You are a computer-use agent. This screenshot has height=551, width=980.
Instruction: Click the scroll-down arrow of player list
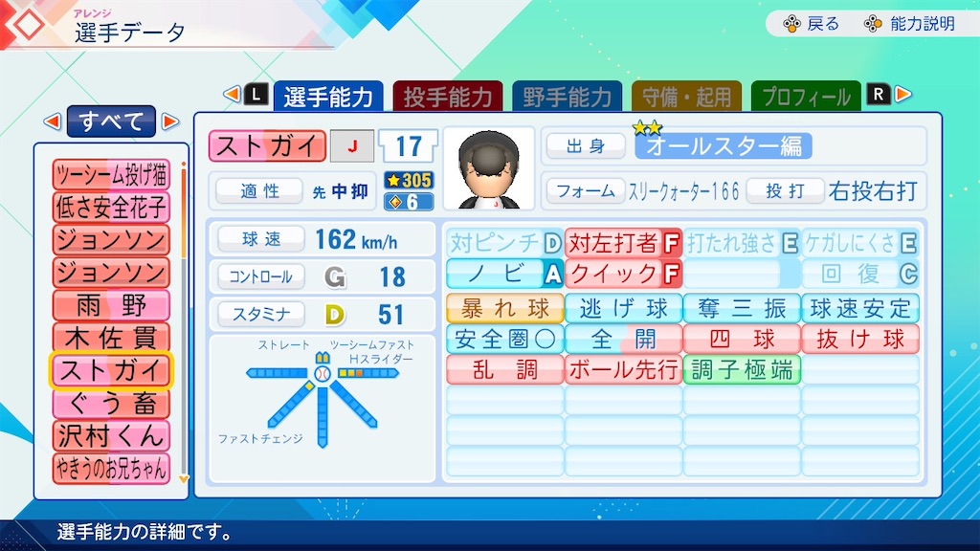(x=183, y=479)
